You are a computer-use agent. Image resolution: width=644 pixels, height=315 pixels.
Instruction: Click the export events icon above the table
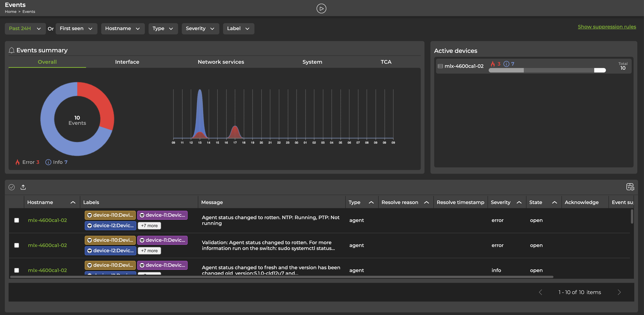23,187
